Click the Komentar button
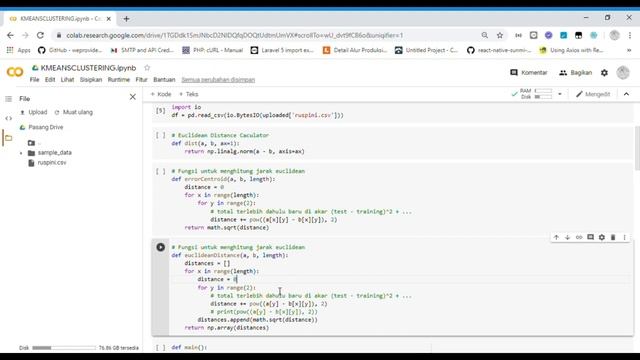The width and height of the screenshot is (640, 360). pos(529,73)
